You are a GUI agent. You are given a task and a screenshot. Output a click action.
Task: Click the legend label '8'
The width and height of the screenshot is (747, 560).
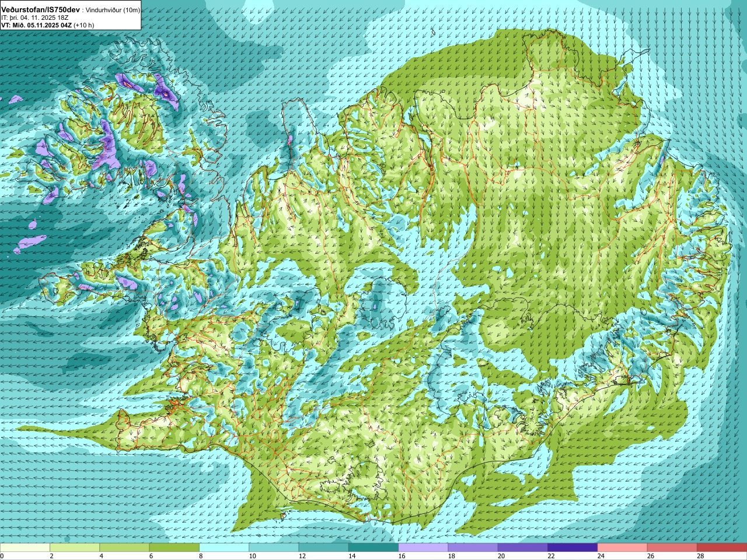pyautogui.click(x=202, y=556)
